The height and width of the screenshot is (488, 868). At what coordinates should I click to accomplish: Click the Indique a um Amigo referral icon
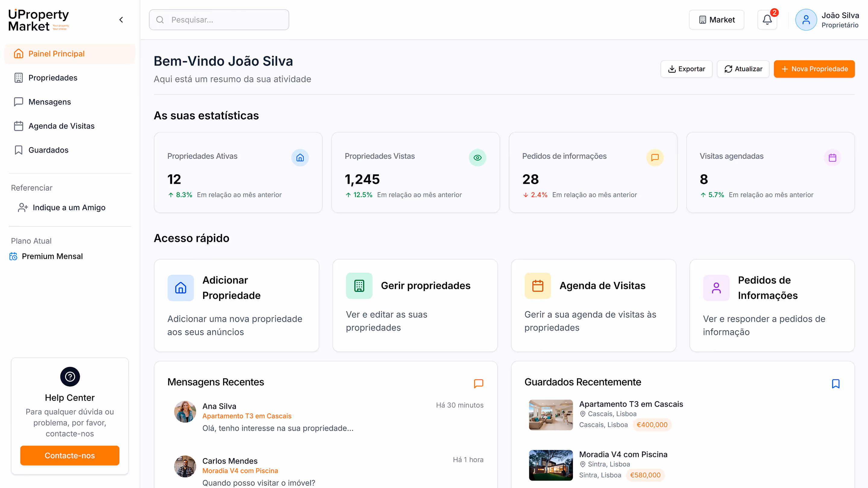23,208
